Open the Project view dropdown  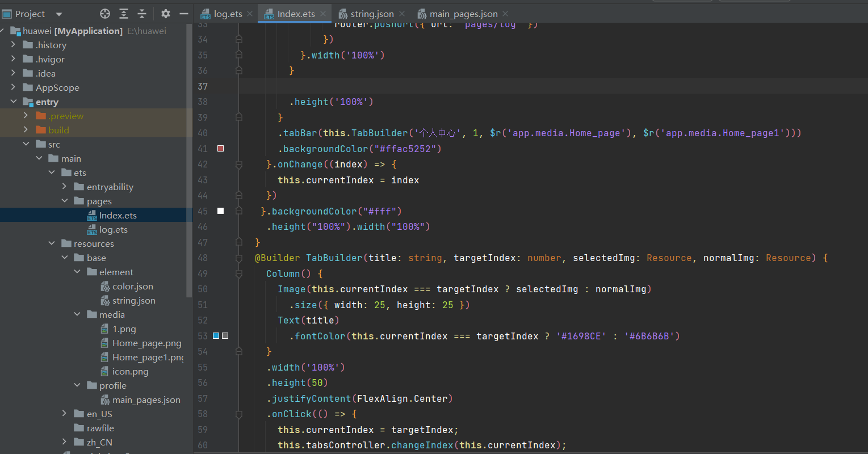[x=59, y=14]
